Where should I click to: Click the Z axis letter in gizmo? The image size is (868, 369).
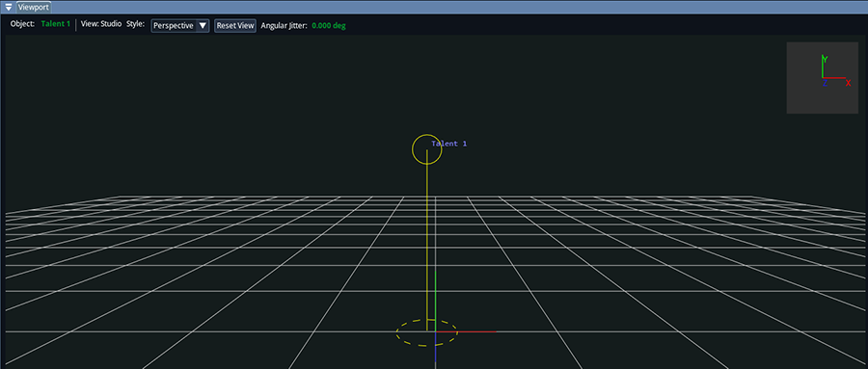click(x=825, y=83)
